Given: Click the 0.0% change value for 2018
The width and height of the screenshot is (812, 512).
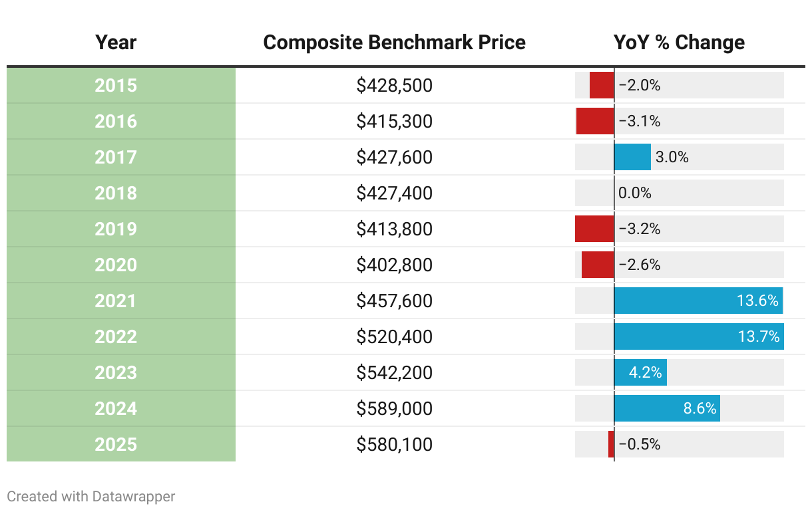Looking at the screenshot, I should click(635, 193).
